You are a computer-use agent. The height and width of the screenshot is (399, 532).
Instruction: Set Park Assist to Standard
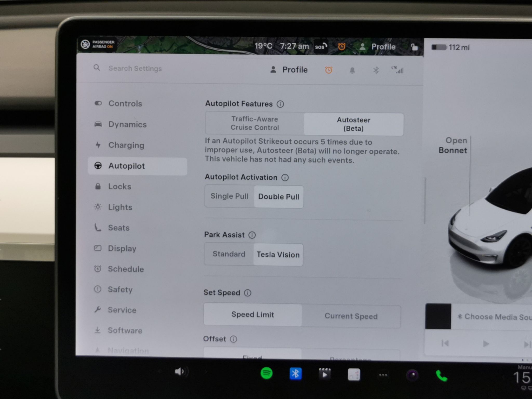click(229, 254)
